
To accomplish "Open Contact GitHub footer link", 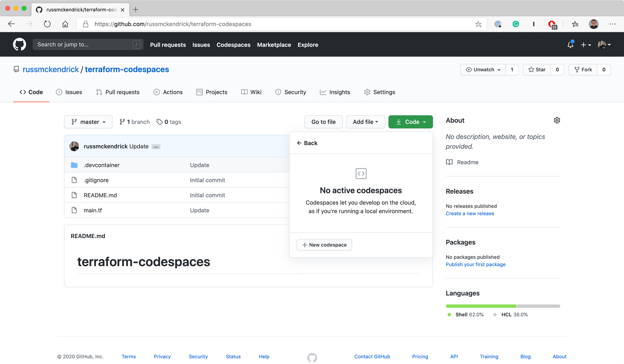I will [372, 357].
